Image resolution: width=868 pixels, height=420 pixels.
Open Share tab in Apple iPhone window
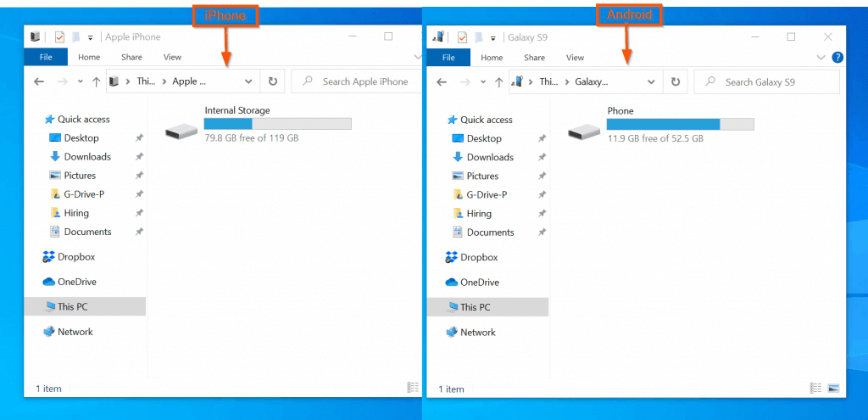coord(131,57)
